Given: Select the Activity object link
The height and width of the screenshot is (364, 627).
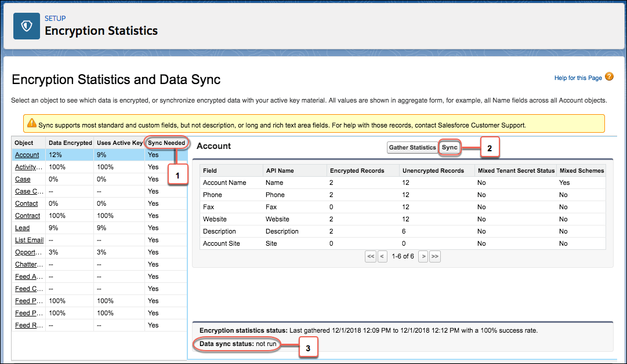Looking at the screenshot, I should 28,167.
